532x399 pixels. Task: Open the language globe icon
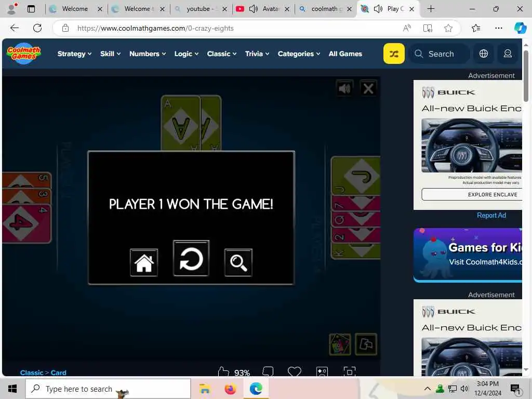[484, 54]
